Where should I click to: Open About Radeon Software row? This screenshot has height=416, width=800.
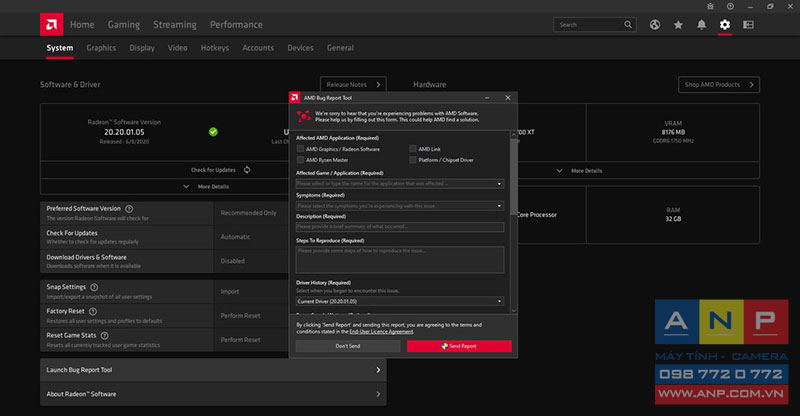(x=213, y=394)
